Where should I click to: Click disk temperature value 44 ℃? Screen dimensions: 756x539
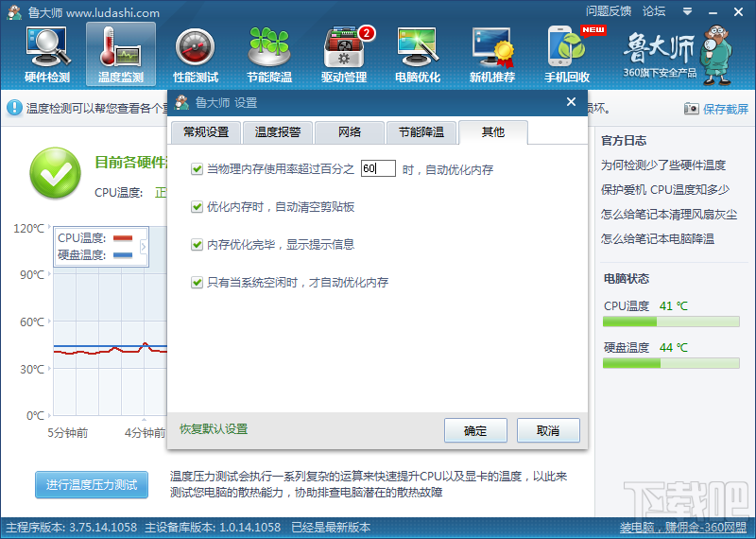(x=674, y=347)
